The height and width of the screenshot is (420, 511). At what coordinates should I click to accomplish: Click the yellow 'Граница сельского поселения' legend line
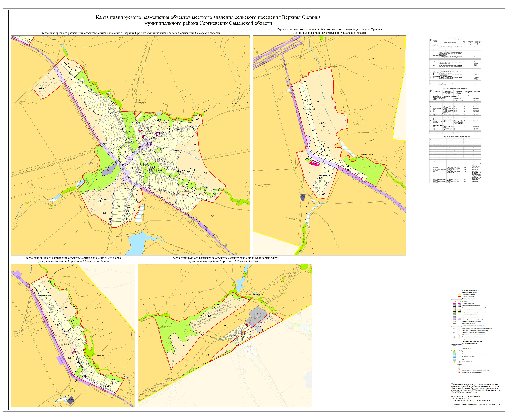[459, 294]
